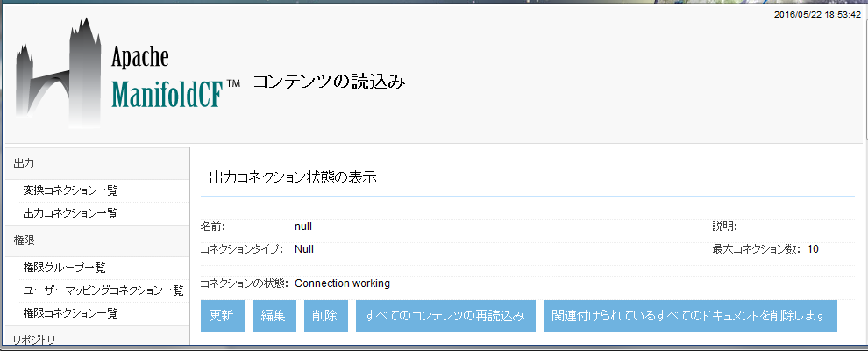Open 変換コネクション一覧 in the sidebar
The height and width of the screenshot is (351, 868).
pyautogui.click(x=70, y=190)
